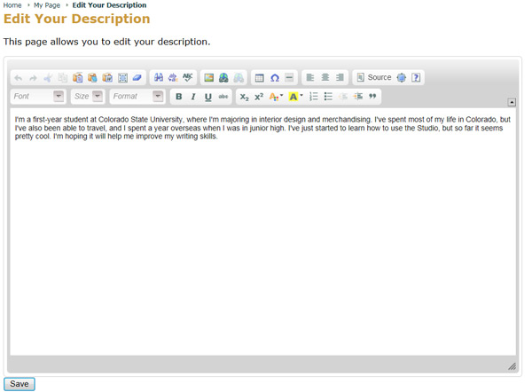This screenshot has width=532, height=392.
Task: Toggle Subscript formatting
Action: pos(245,97)
